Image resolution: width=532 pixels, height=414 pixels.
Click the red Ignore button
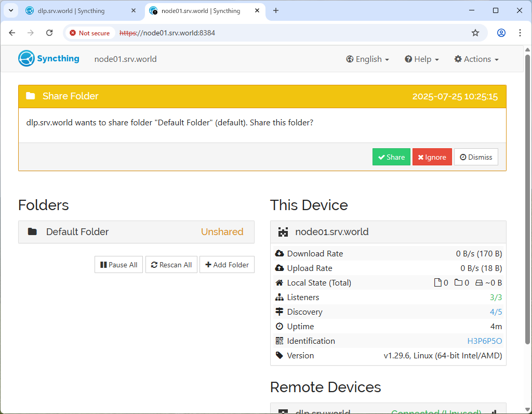(x=432, y=157)
